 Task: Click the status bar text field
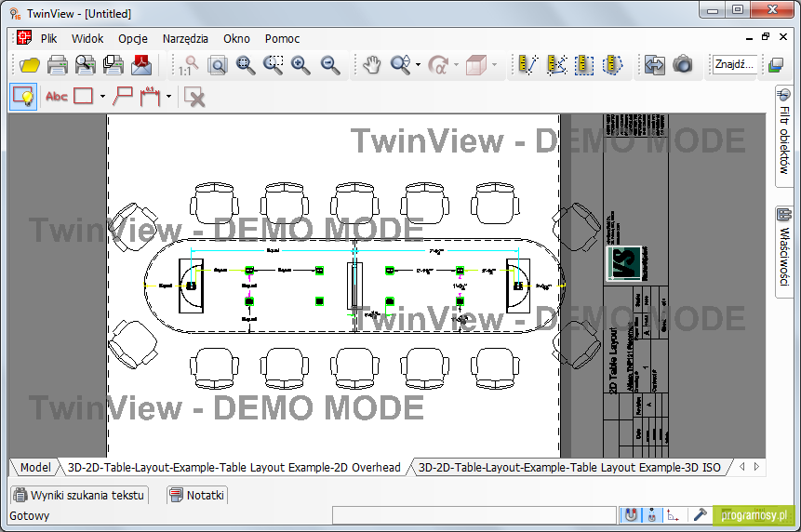(474, 515)
